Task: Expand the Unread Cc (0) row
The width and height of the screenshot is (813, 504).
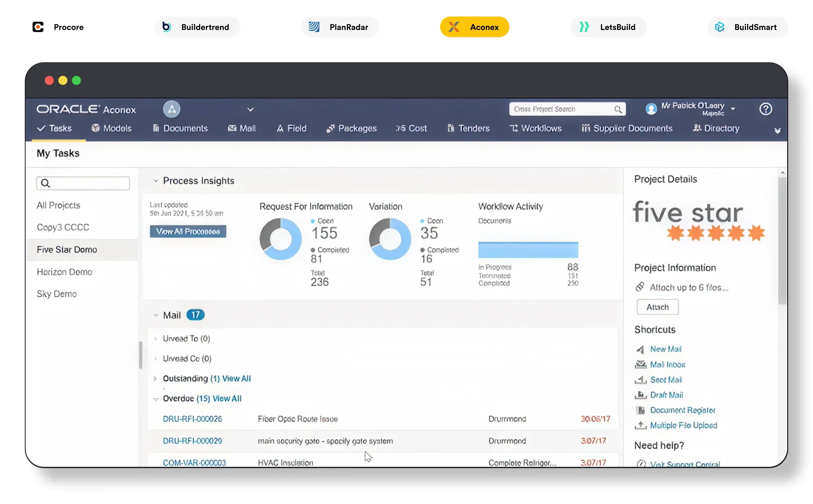Action: 156,359
